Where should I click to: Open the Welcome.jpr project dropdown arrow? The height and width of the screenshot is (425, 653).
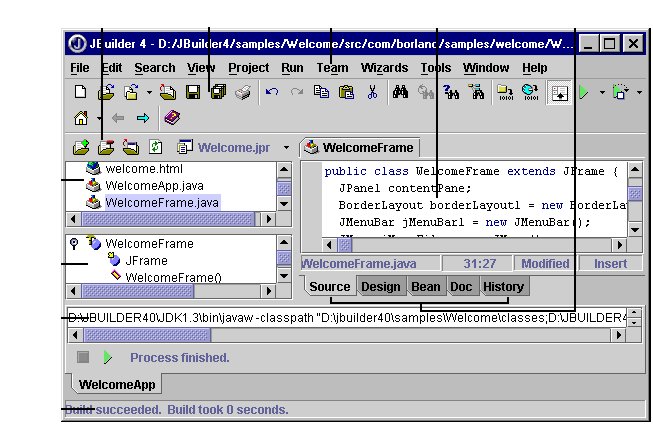[286, 147]
